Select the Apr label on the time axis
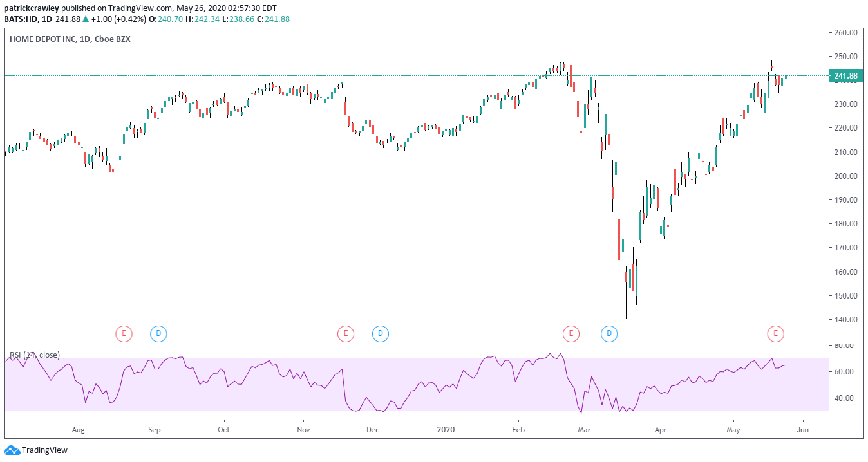868x462 pixels. click(x=660, y=429)
